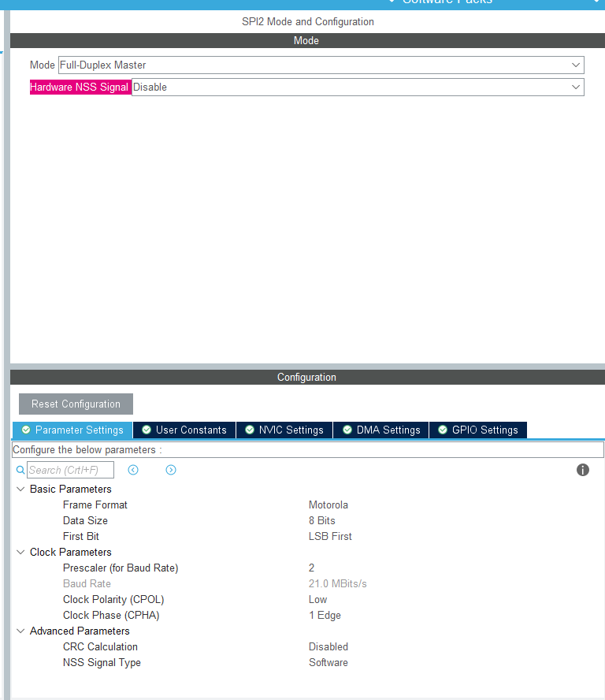Click the Motorola frame format value

point(328,505)
